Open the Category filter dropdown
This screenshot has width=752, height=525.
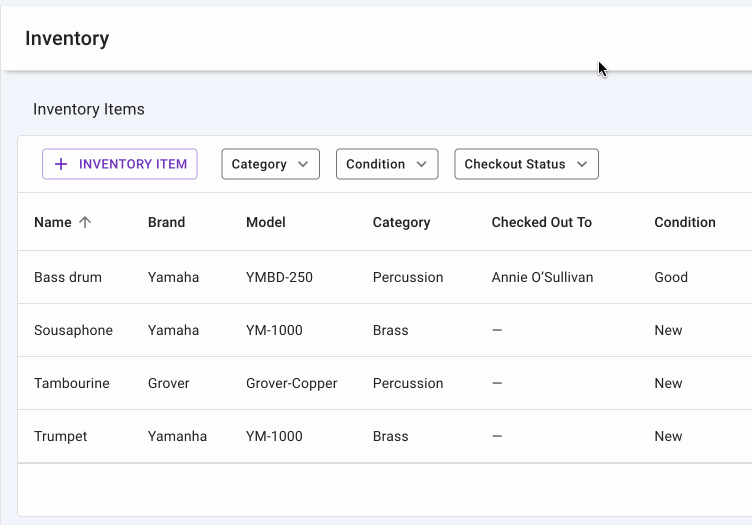point(270,164)
